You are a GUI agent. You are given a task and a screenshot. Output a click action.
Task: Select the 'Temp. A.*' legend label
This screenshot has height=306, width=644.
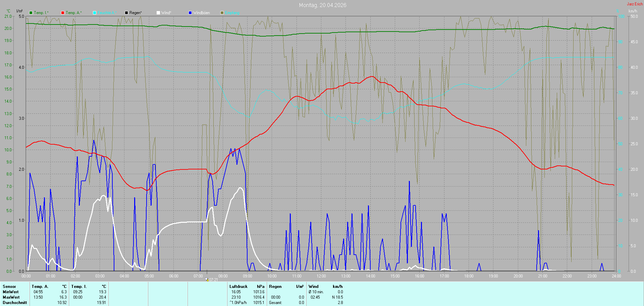tap(74, 13)
